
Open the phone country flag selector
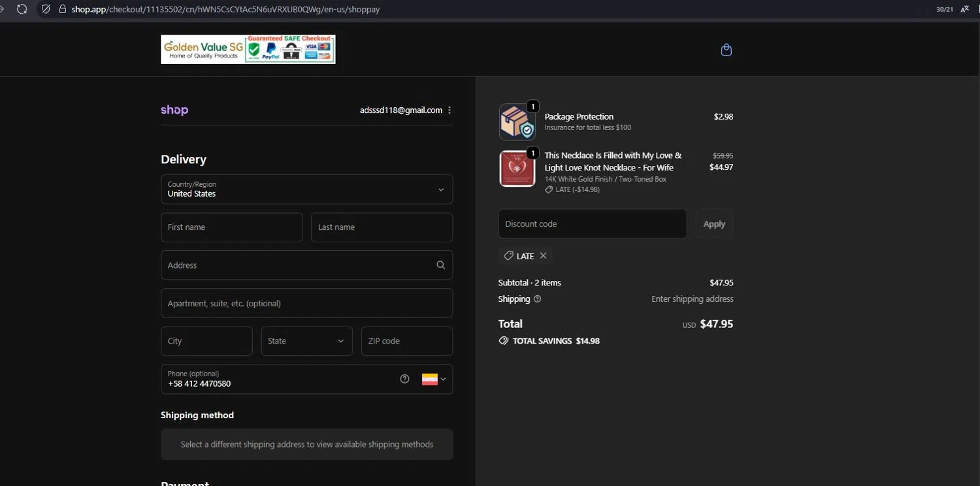click(434, 379)
